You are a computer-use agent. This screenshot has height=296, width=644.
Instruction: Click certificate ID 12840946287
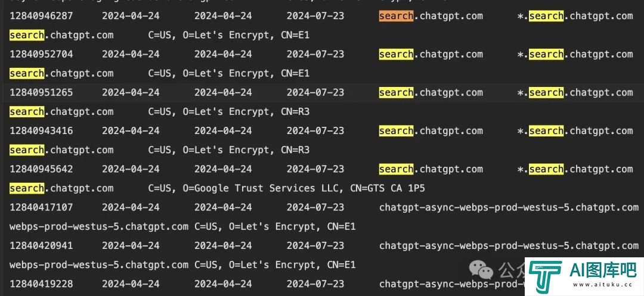[x=41, y=16]
